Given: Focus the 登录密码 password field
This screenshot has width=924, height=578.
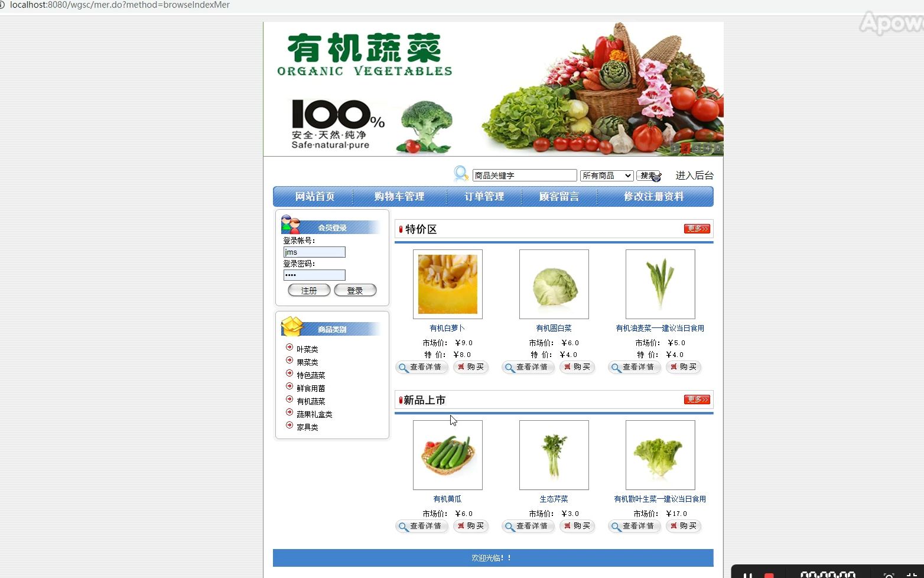Looking at the screenshot, I should point(314,275).
